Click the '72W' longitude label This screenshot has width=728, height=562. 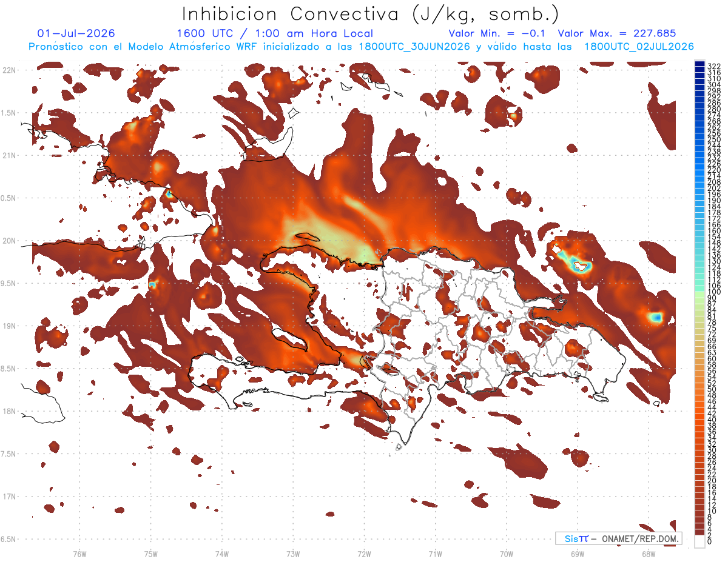[364, 554]
